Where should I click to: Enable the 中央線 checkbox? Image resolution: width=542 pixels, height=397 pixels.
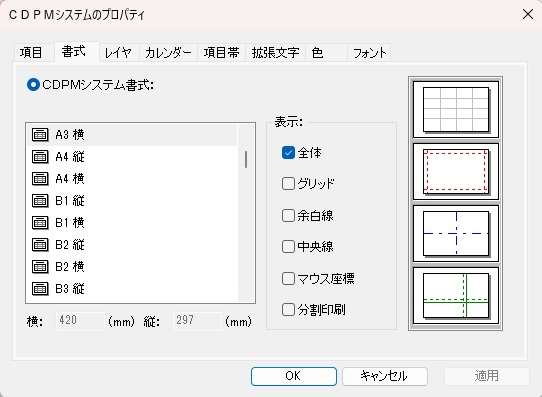pyautogui.click(x=288, y=247)
